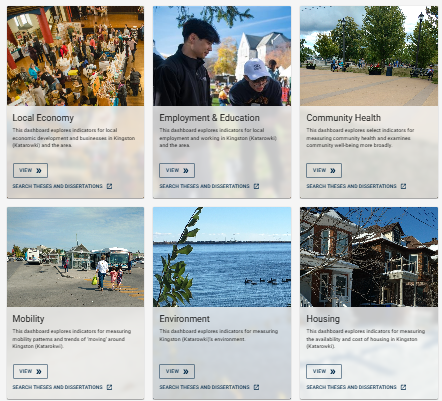
Task: Click external link icon under Environment card
Action: pyautogui.click(x=256, y=387)
